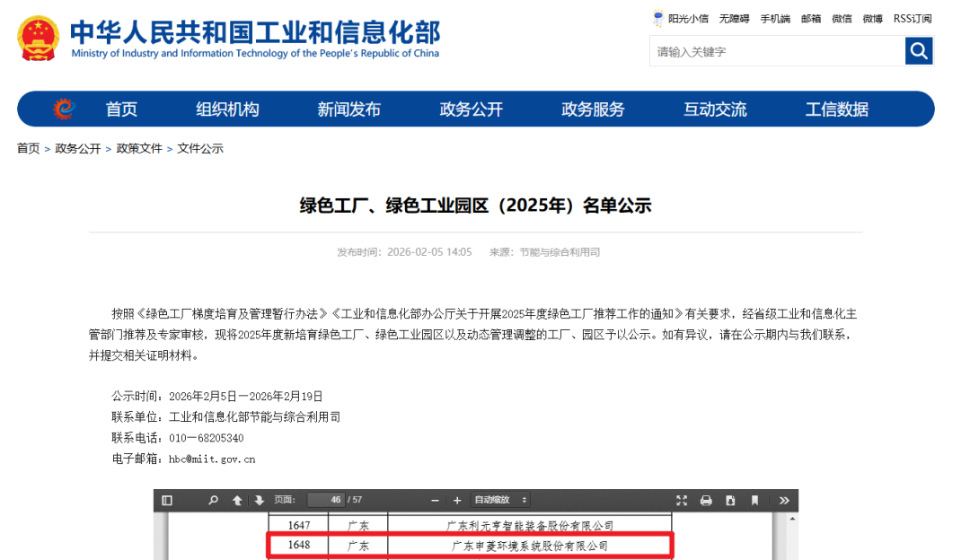The width and height of the screenshot is (970, 560).
Task: Click the blue site search button
Action: point(919,51)
